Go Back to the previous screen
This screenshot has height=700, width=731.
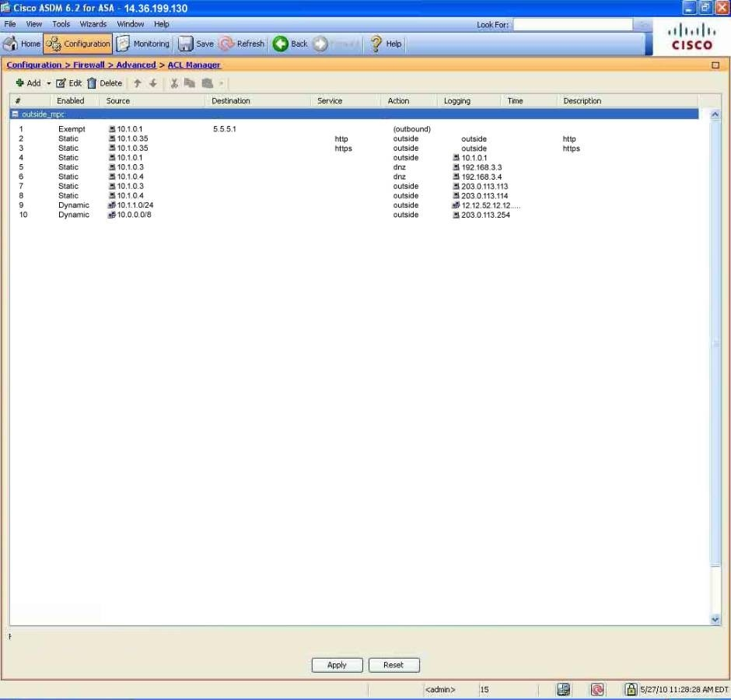(290, 44)
